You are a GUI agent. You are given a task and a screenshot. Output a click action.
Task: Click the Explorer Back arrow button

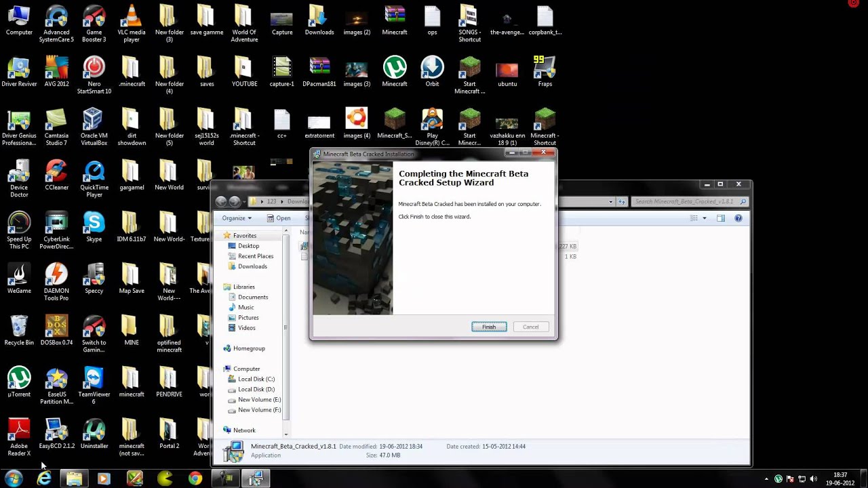[221, 201]
